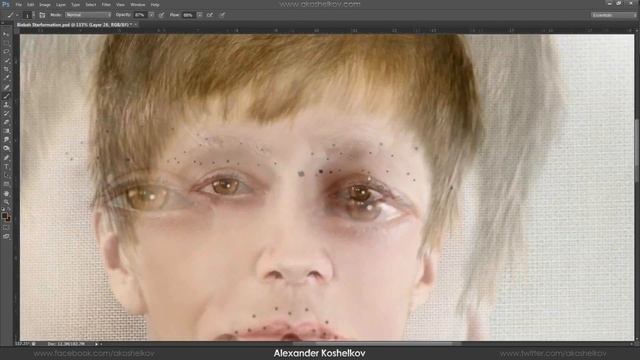Click the Photoshop Ps logo
Viewport: 640px width, 360px height.
[x=6, y=4]
